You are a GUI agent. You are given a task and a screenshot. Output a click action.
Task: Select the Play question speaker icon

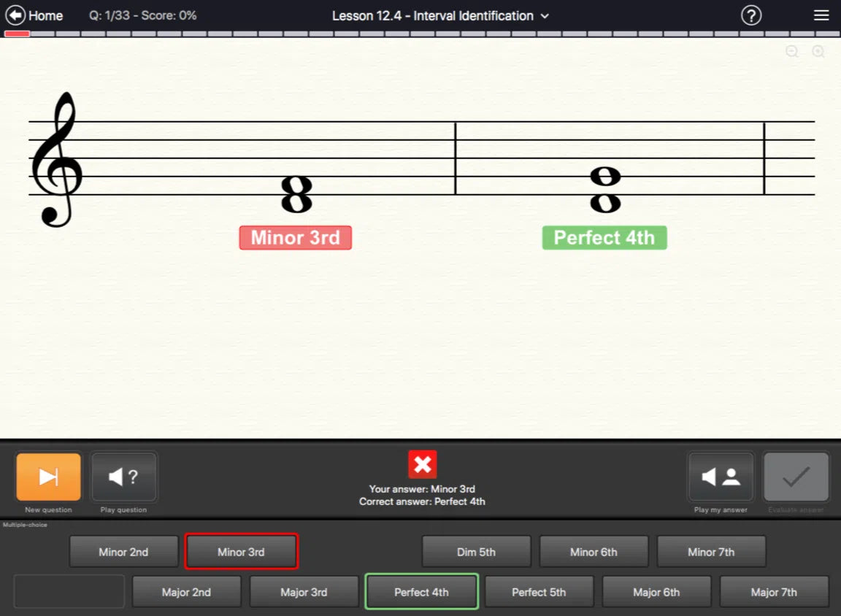click(x=123, y=476)
